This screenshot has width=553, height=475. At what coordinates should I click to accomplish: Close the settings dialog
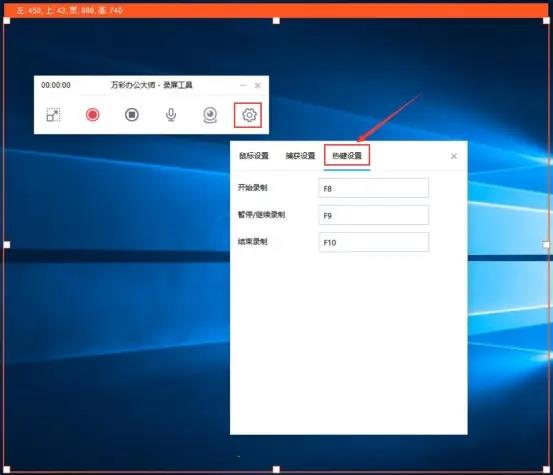tap(454, 156)
